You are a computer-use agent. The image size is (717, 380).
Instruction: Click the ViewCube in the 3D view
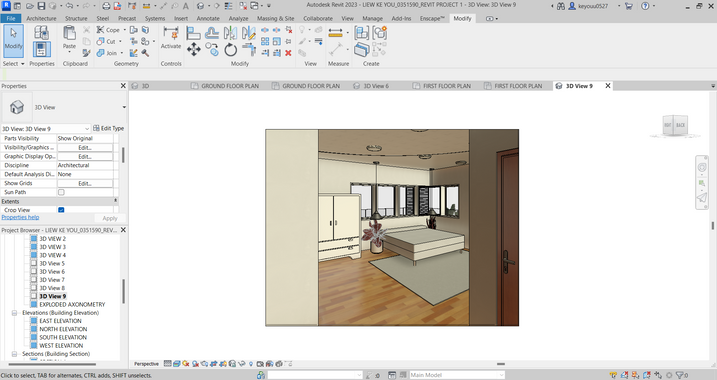click(x=675, y=125)
